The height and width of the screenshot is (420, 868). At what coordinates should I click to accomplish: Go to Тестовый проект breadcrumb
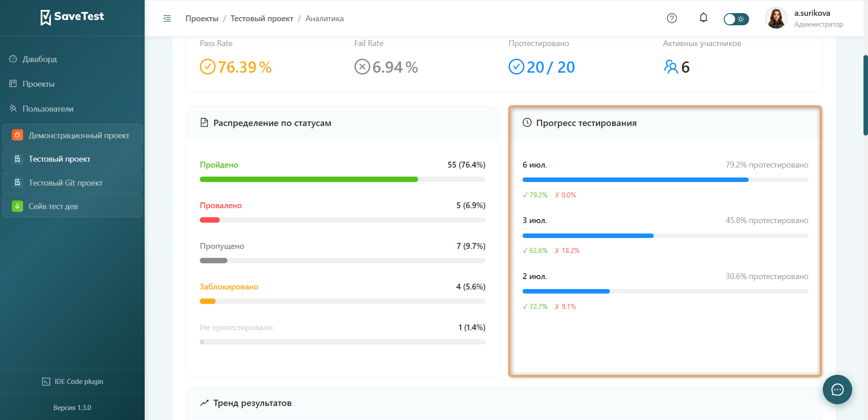[x=262, y=19]
